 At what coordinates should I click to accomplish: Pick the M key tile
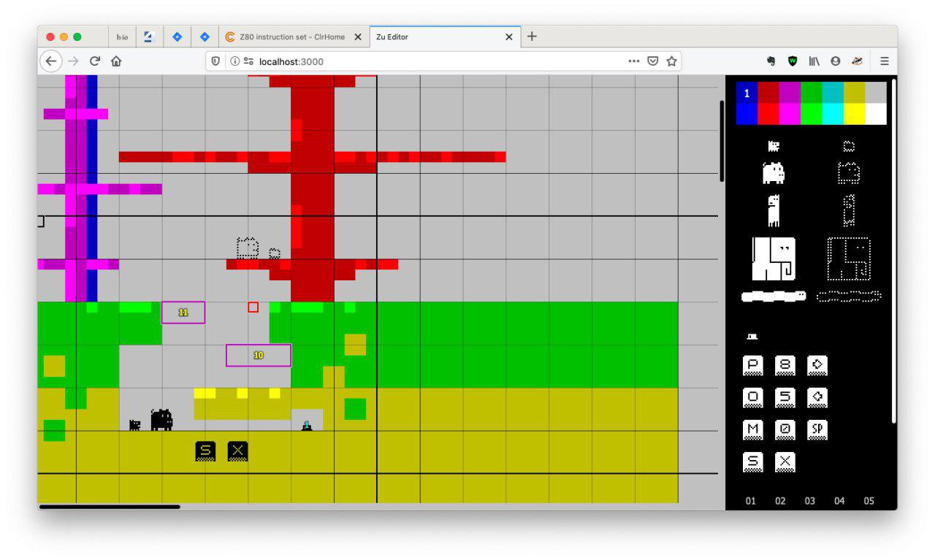tap(752, 430)
